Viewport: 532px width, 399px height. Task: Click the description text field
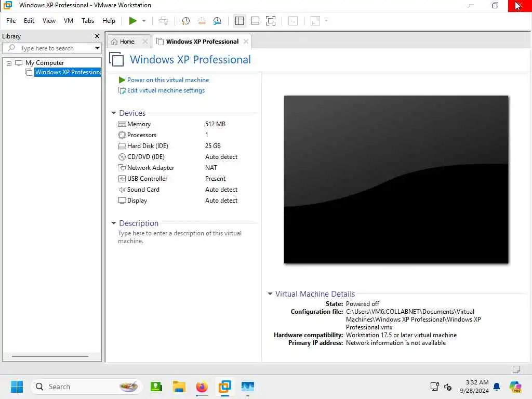click(x=180, y=237)
